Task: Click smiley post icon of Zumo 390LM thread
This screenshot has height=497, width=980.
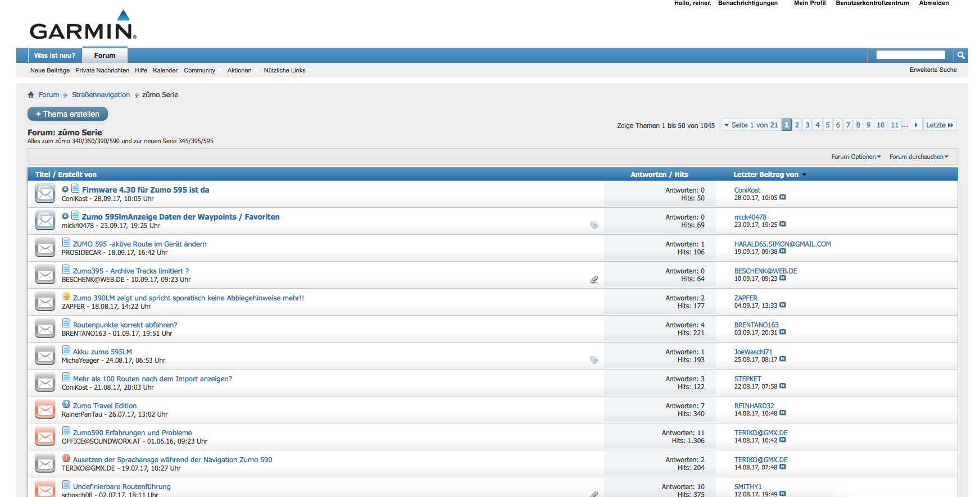Action: point(66,297)
